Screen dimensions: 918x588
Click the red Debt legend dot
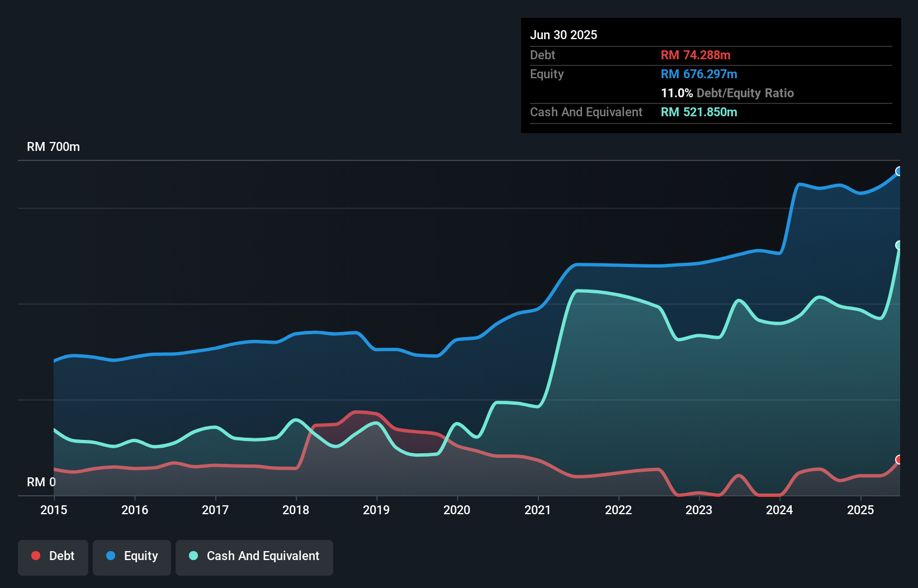click(x=35, y=556)
